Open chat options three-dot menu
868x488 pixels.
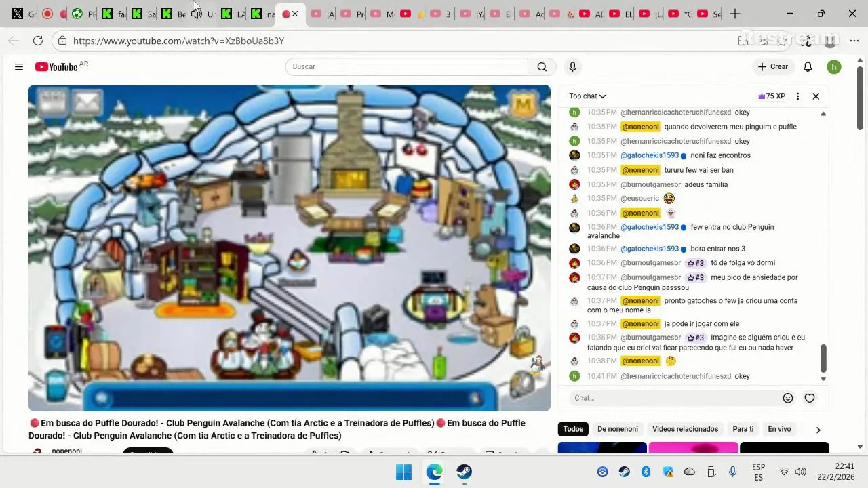797,96
